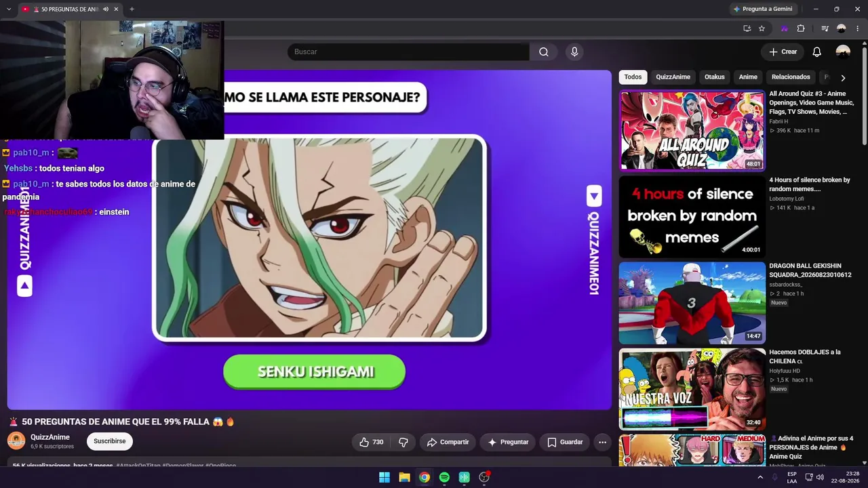Select the Relacionados filter chip
Viewport: 868px width, 488px height.
791,77
